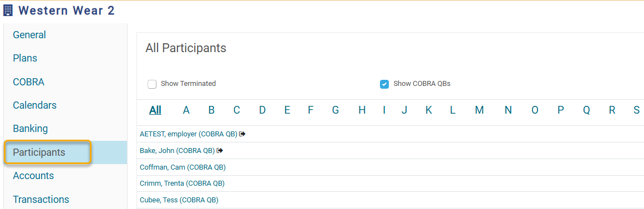This screenshot has width=644, height=209.
Task: Open participant Crimm, Trenta
Action: (182, 183)
